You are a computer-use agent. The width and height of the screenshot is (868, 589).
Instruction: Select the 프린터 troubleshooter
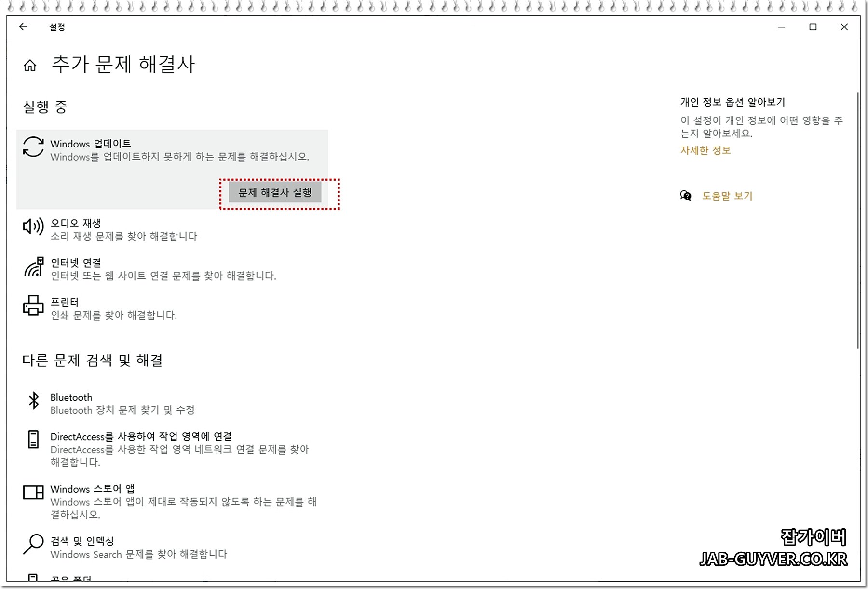[x=65, y=302]
